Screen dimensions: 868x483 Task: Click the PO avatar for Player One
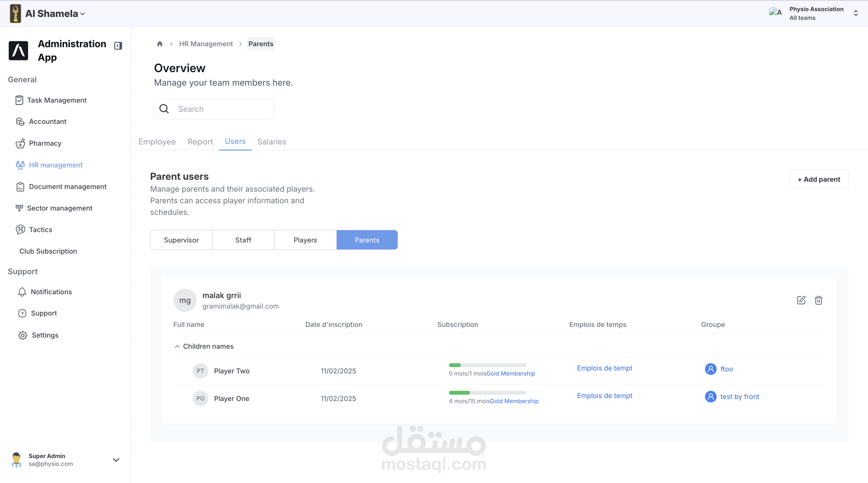pyautogui.click(x=200, y=399)
